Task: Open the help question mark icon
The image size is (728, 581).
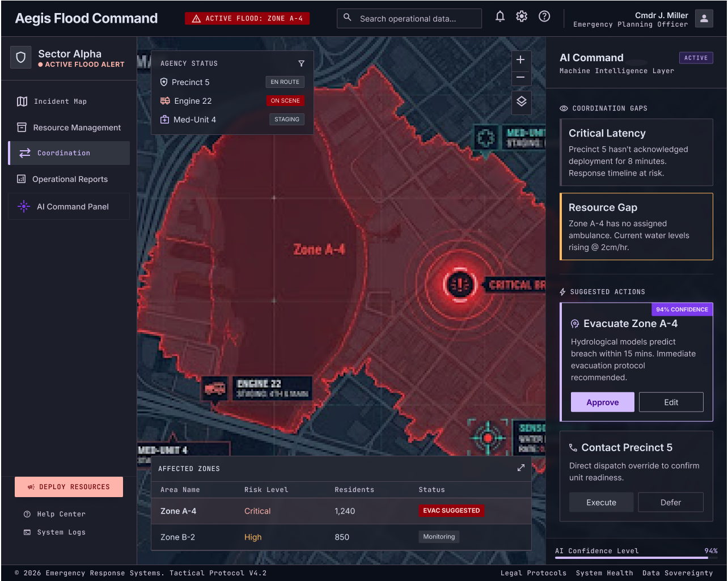Action: 544,16
